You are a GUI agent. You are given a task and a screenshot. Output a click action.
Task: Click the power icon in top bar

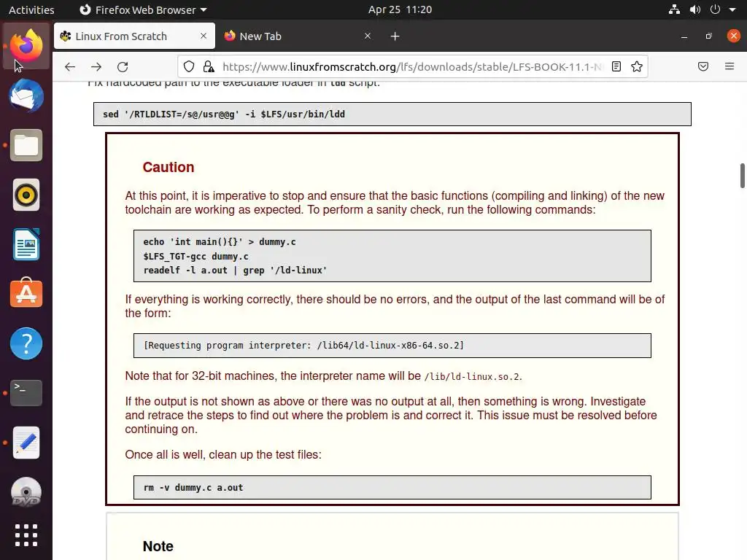tap(715, 9)
